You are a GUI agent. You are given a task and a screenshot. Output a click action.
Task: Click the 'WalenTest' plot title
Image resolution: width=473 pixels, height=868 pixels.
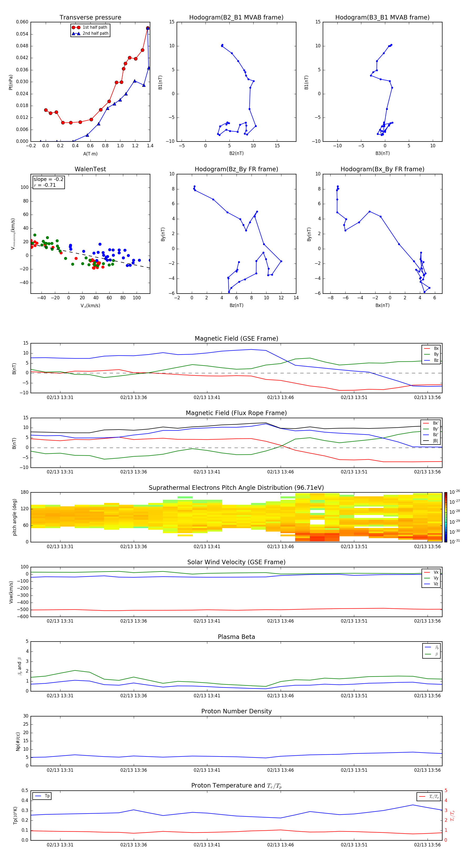(90, 169)
